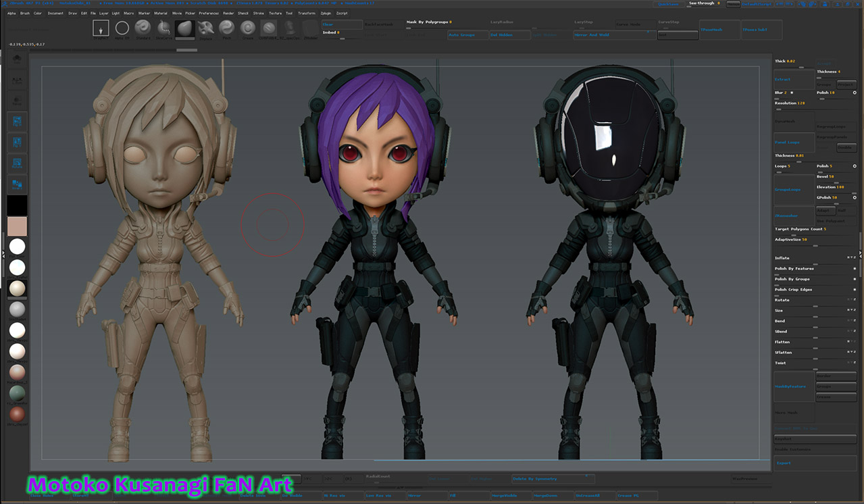Viewport: 864px width, 504px height.
Task: Click the Export button
Action: [x=815, y=463]
